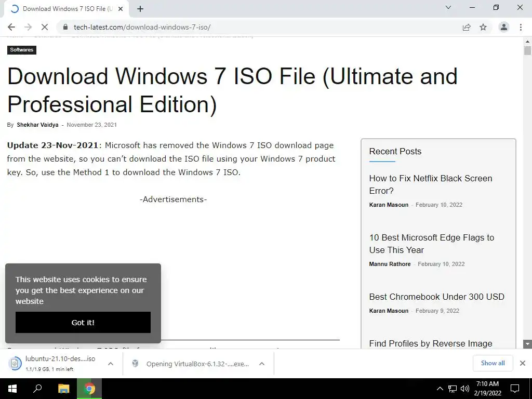Click the page scrollbar up arrow
Screen dimensions: 532x399
tap(527, 42)
